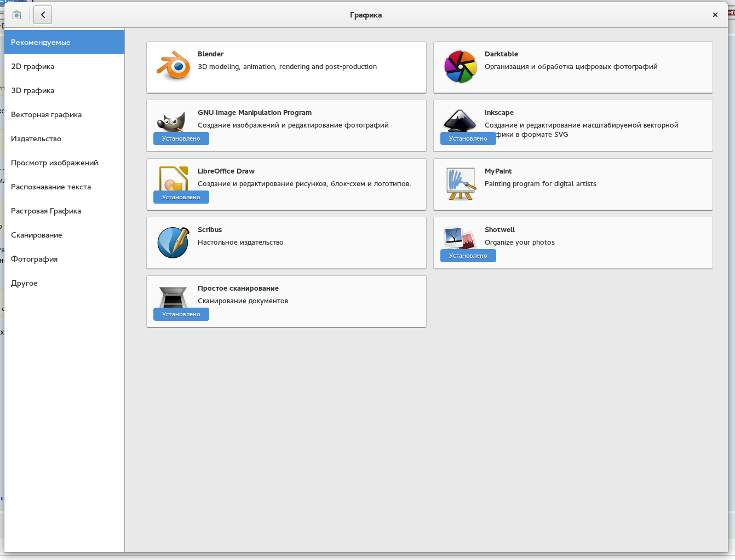
Task: Open the Inkscape app title
Action: (x=499, y=113)
